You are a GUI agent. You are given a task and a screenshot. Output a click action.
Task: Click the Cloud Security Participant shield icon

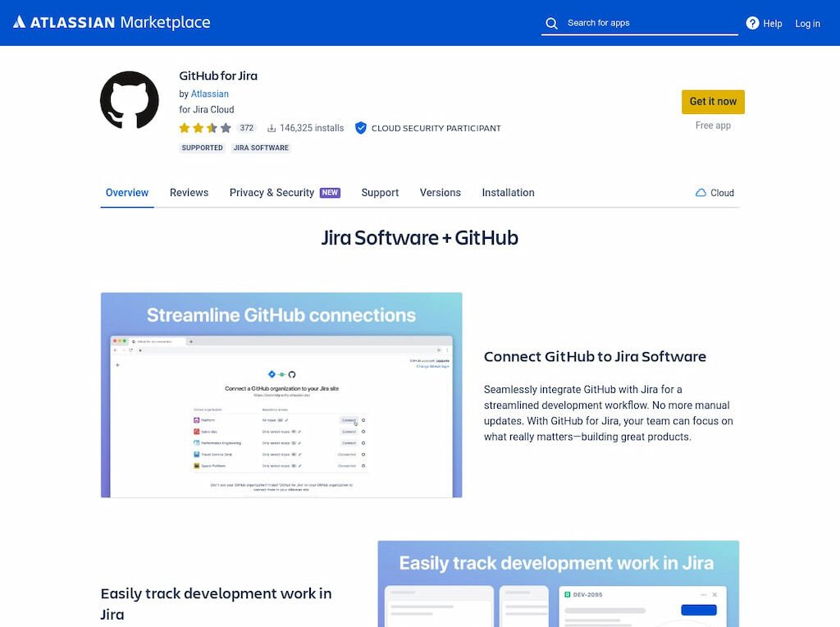click(x=361, y=128)
